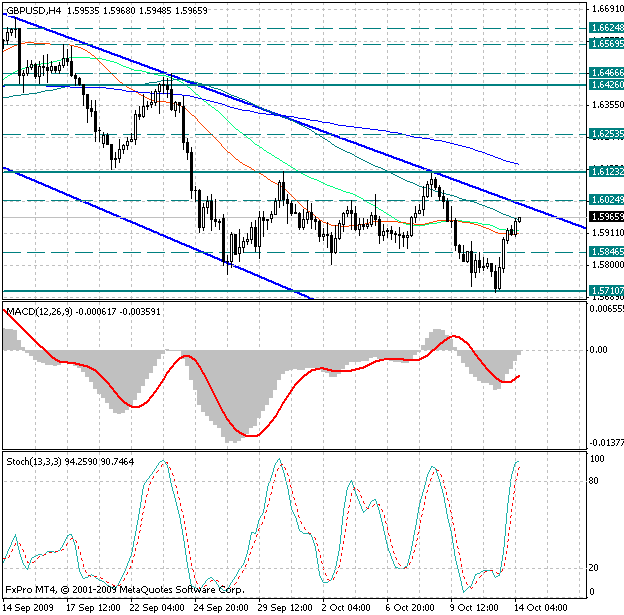Click the 6 Oct 20:00 time label

(409, 606)
